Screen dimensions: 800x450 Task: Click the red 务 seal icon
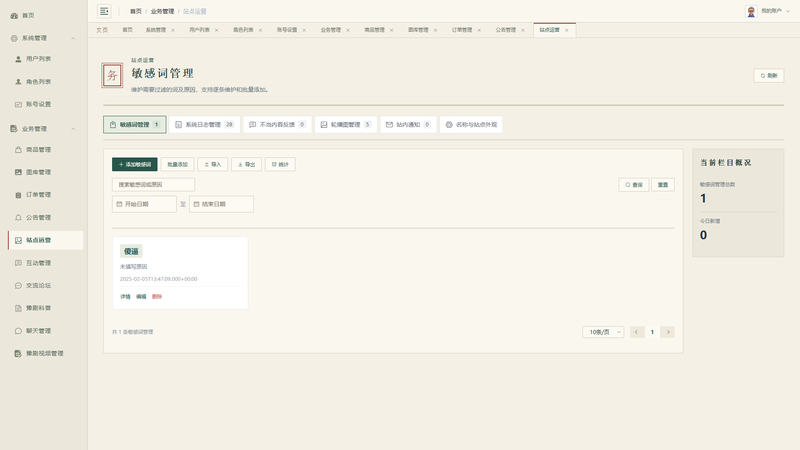(112, 76)
